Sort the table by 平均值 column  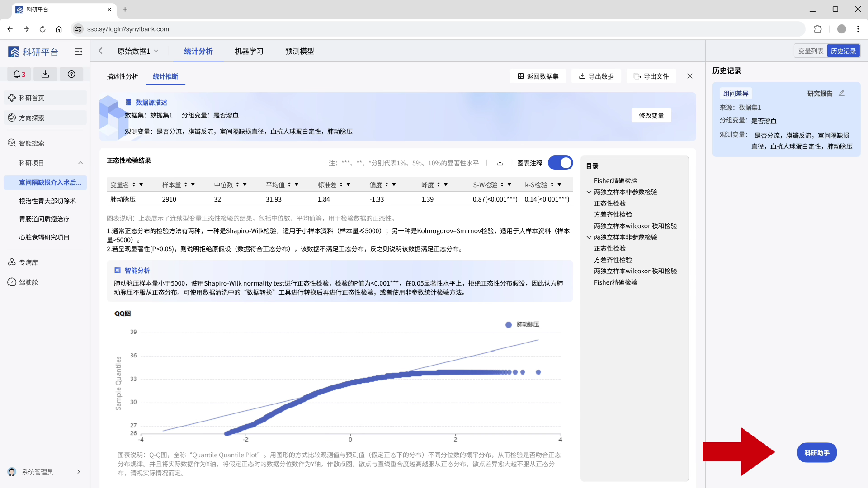[289, 185]
